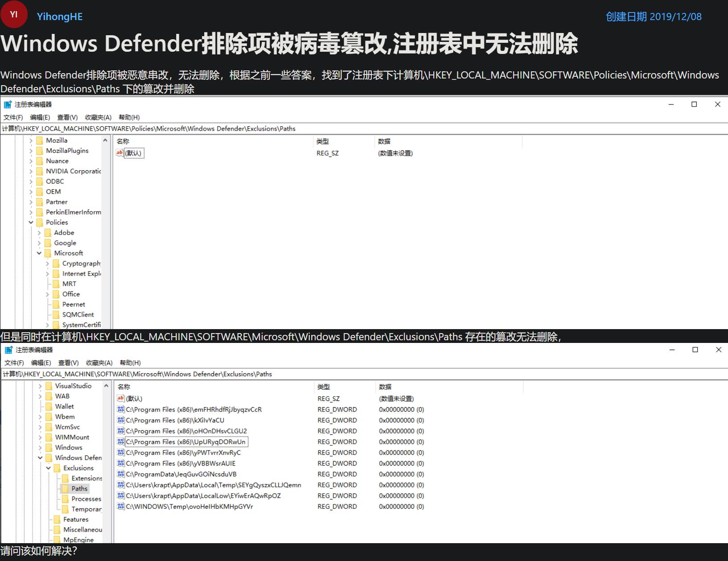Click the 名称 column header in bottom window
The width and height of the screenshot is (728, 561).
(124, 387)
